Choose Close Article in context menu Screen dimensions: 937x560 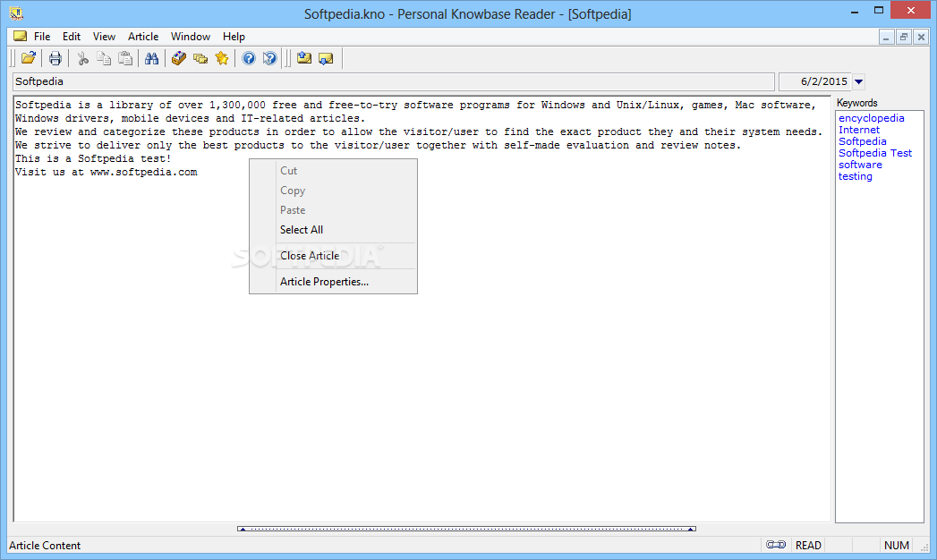333,256
